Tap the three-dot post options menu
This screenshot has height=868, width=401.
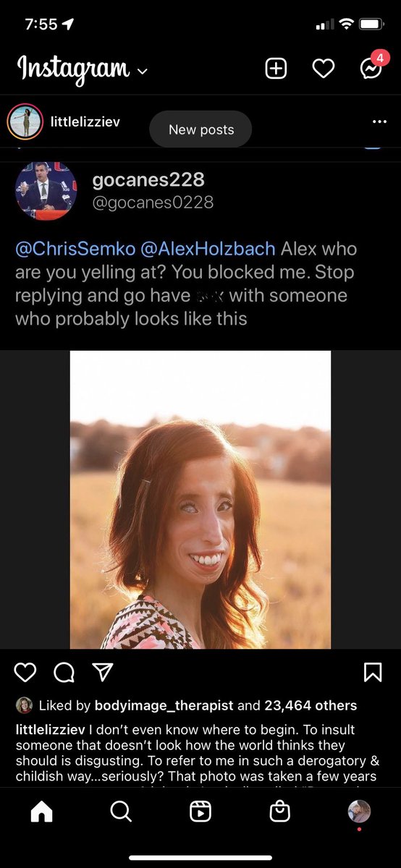point(379,122)
